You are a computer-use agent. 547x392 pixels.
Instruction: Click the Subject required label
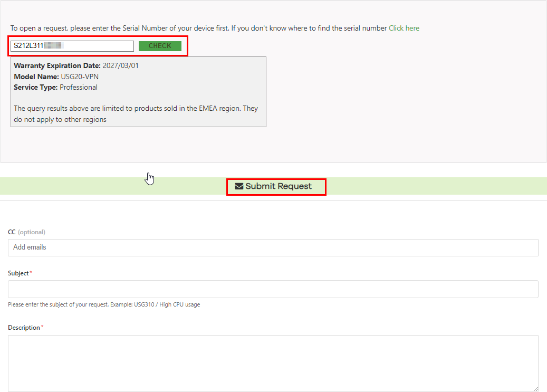[19, 273]
